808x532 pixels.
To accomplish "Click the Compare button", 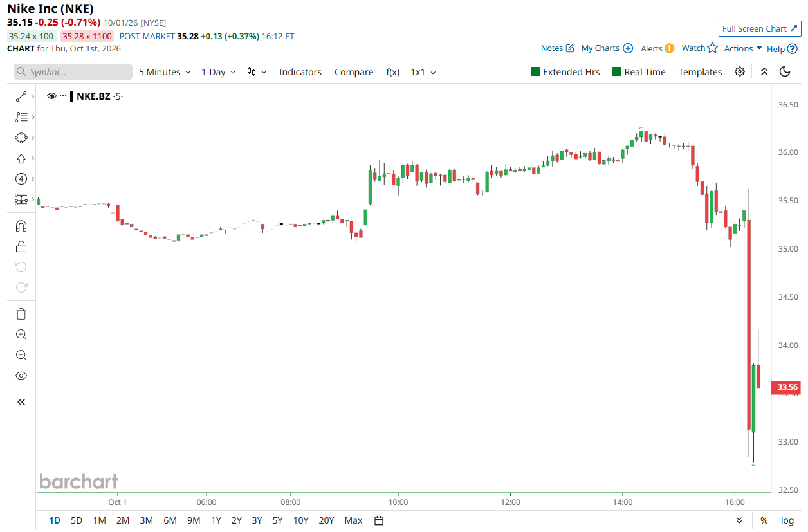I will (x=354, y=72).
